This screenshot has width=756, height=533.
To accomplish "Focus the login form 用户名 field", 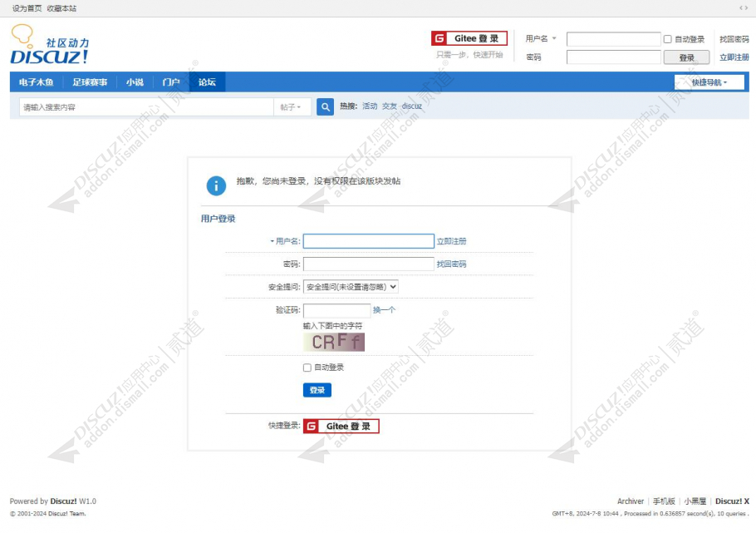I will coord(368,241).
